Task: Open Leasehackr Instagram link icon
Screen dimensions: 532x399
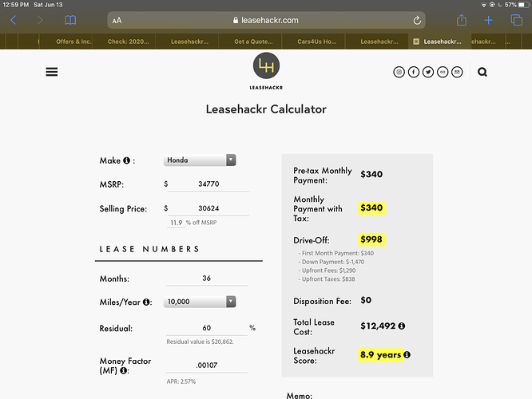Action: point(399,72)
